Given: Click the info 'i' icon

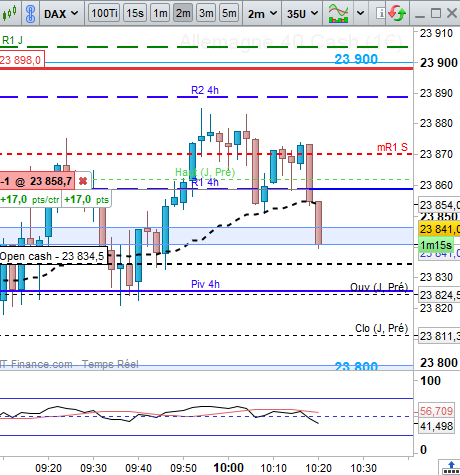Looking at the screenshot, I should pyautogui.click(x=380, y=13).
